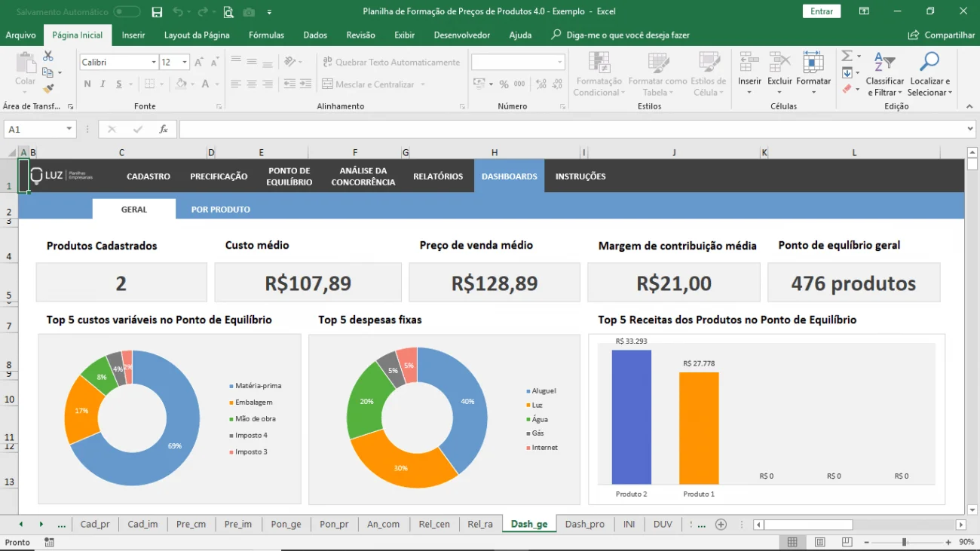Open the RELATÓRIOS navigation button
Viewport: 980px width, 551px height.
click(x=438, y=176)
